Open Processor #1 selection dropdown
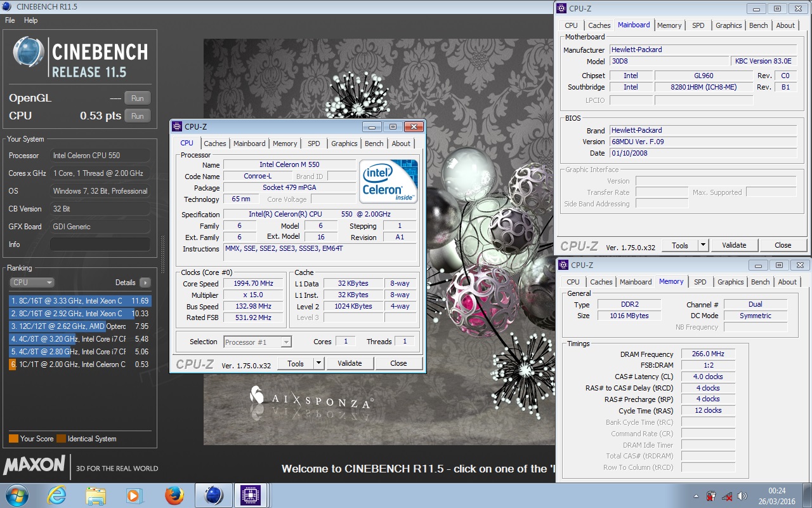Image resolution: width=812 pixels, height=508 pixels. (x=258, y=342)
